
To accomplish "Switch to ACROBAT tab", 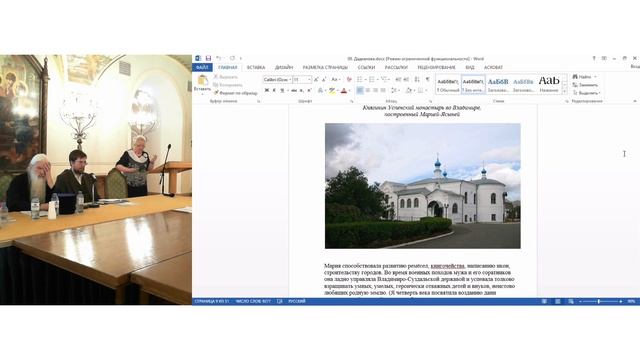I will click(x=493, y=67).
